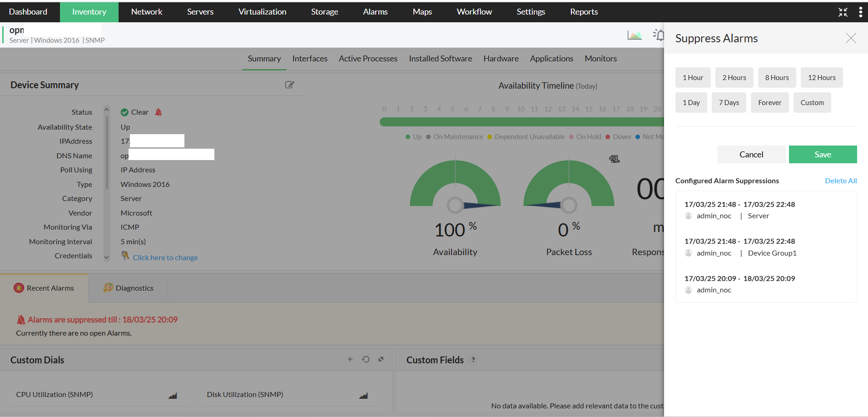Click the collapse view icon top right
This screenshot has height=417, width=868.
pos(843,12)
